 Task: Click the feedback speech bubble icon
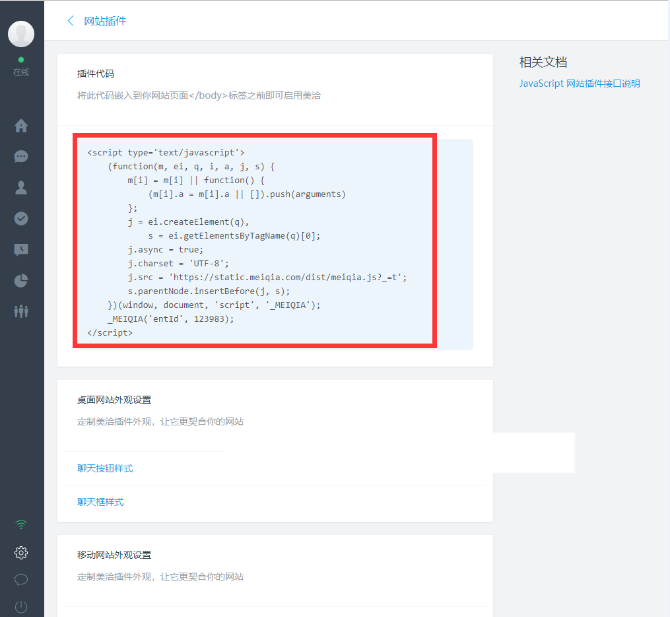click(21, 580)
